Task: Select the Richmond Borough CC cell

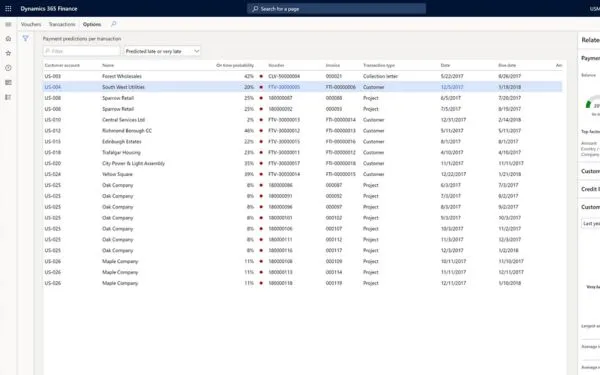Action: pyautogui.click(x=127, y=130)
